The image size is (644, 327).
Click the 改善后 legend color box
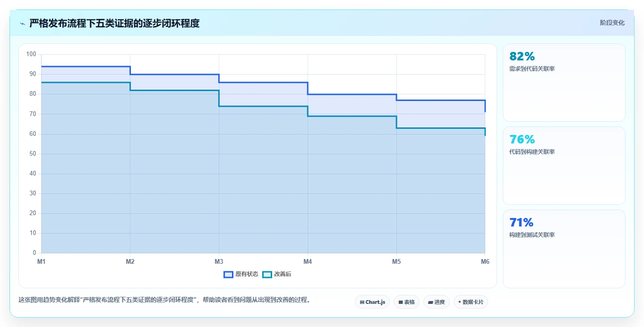pos(267,274)
